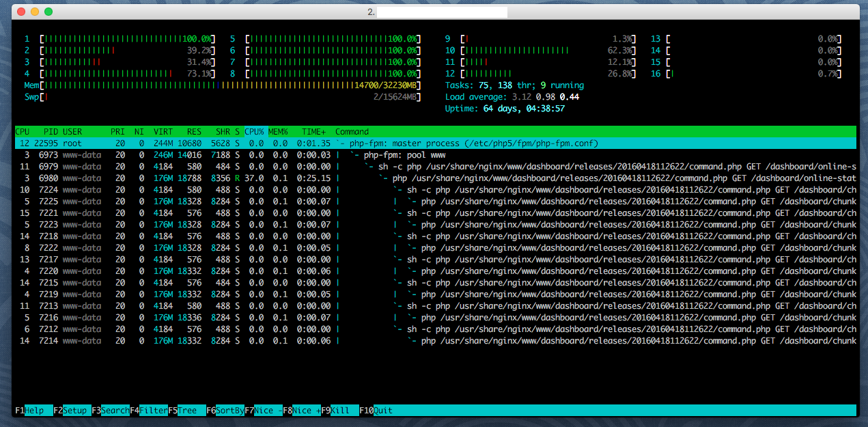Select process row with PID 7219

pos(436,294)
